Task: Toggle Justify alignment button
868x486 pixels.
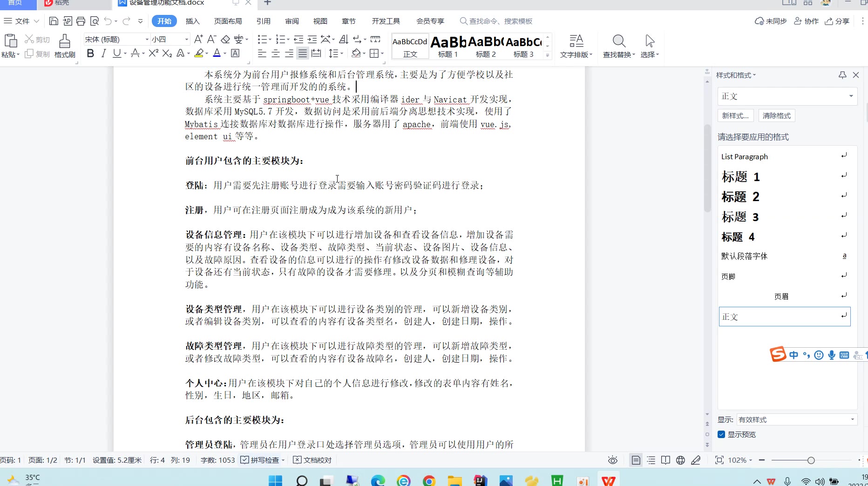Action: pos(303,53)
